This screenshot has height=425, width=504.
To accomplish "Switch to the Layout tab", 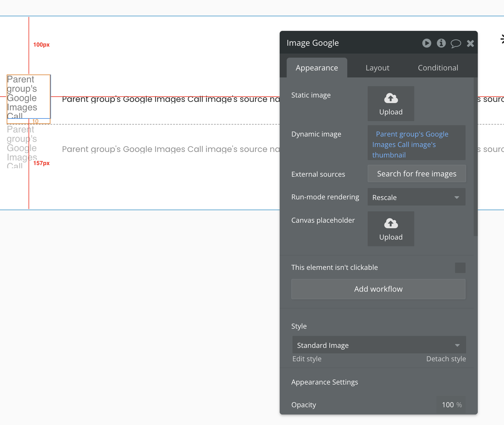I will (x=377, y=68).
